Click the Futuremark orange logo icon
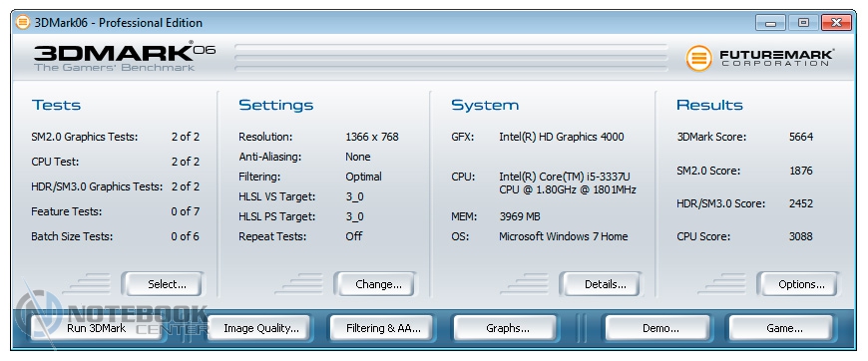This screenshot has width=868, height=361. (698, 58)
